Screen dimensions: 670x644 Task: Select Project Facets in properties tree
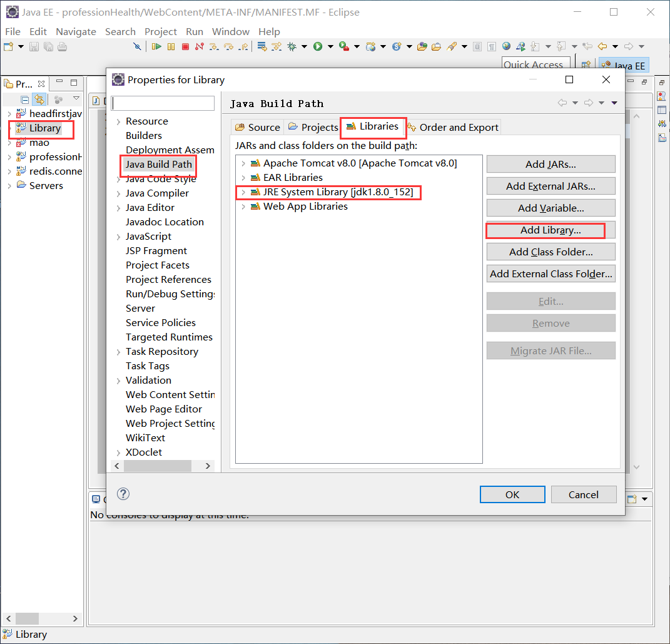coord(157,265)
